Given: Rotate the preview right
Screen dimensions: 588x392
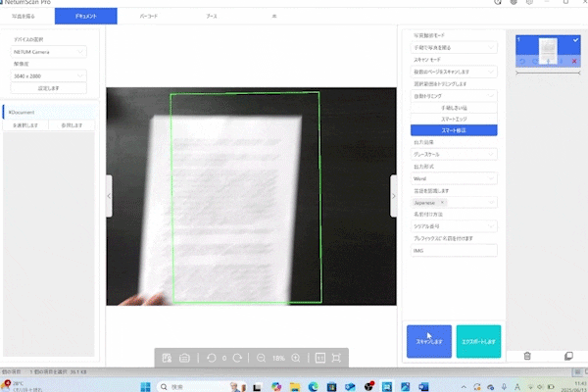Looking at the screenshot, I should 238,359.
